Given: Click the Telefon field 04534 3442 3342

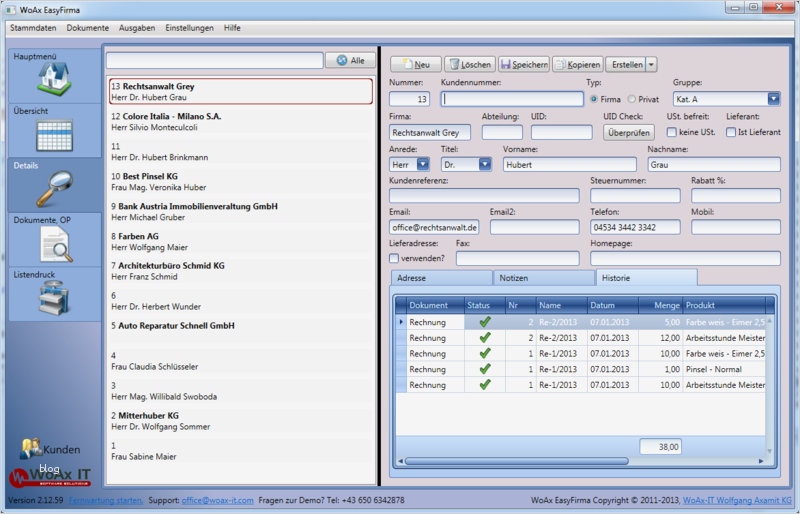Looking at the screenshot, I should 635,227.
